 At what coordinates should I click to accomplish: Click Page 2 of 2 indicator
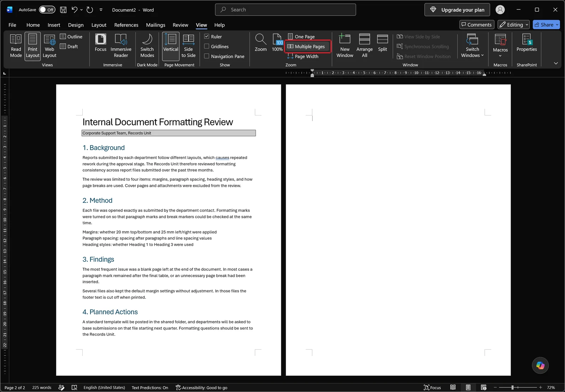(x=15, y=387)
